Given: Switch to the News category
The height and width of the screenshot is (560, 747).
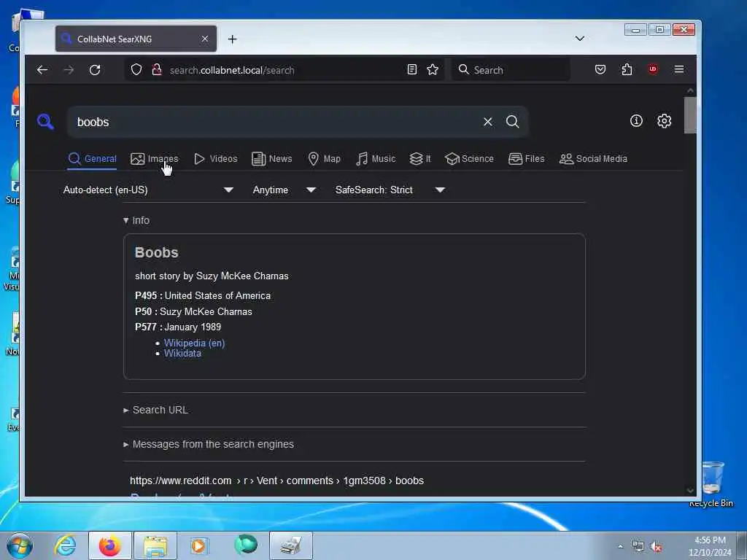Looking at the screenshot, I should (x=271, y=158).
